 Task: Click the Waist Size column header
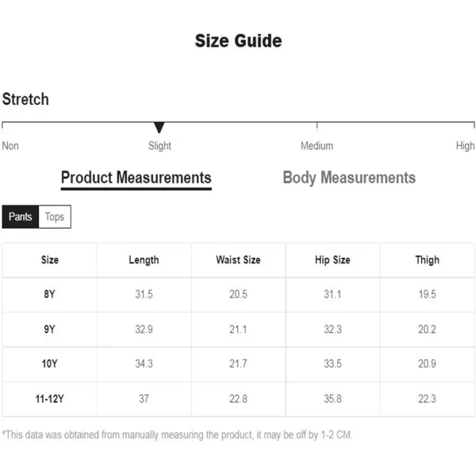(x=238, y=260)
